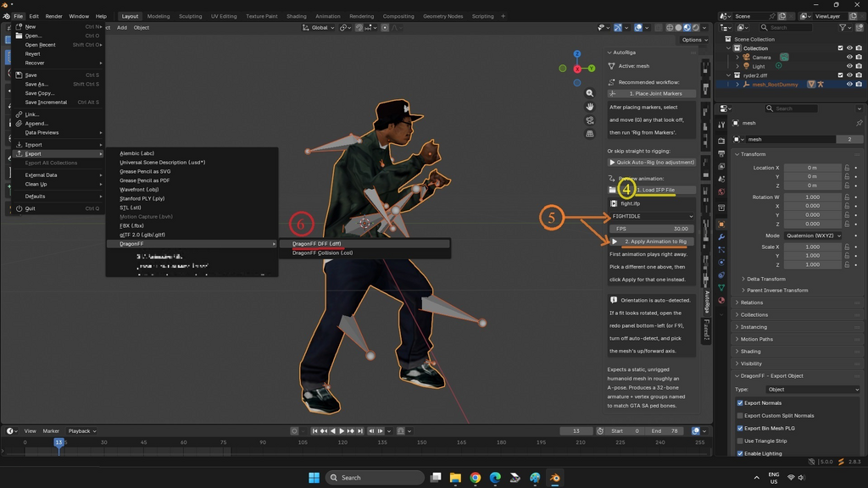The width and height of the screenshot is (868, 488).
Task: Switch orthographic/perspective view grid icon
Action: point(590,134)
